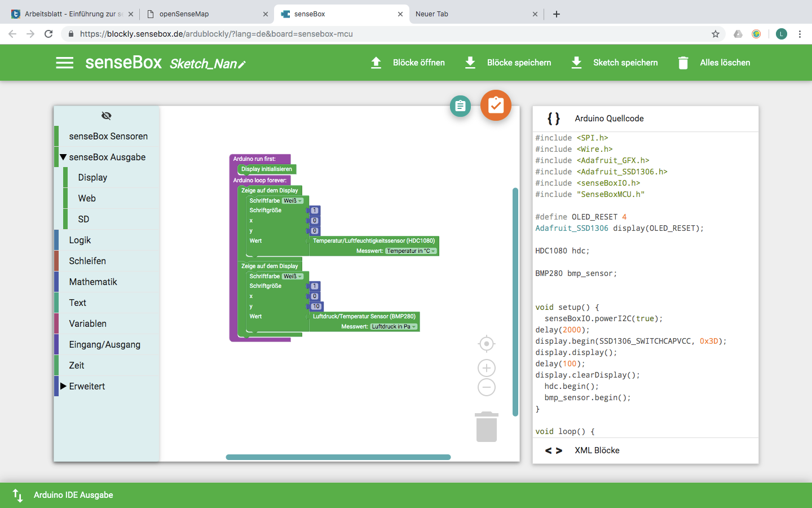Edit the y value 10 field
The image size is (812, 508).
(x=316, y=306)
